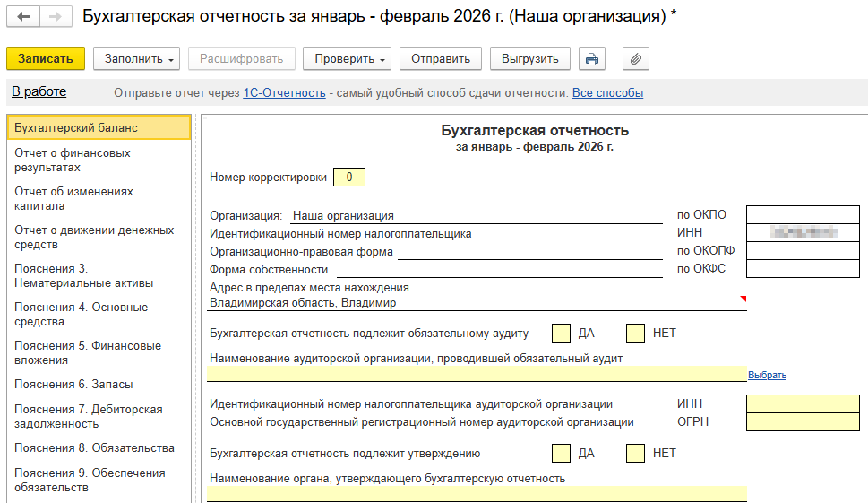This screenshot has width=868, height=503.
Task: Click the Номер корректировки field
Action: (349, 177)
